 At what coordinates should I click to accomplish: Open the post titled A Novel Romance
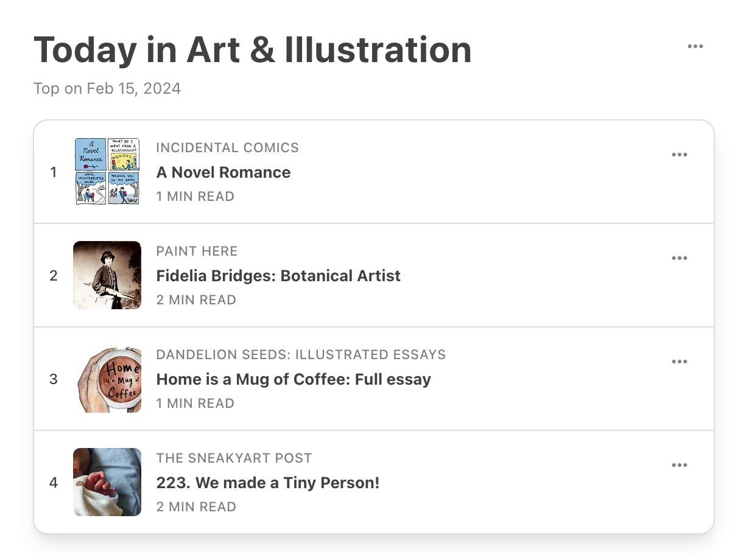[223, 172]
